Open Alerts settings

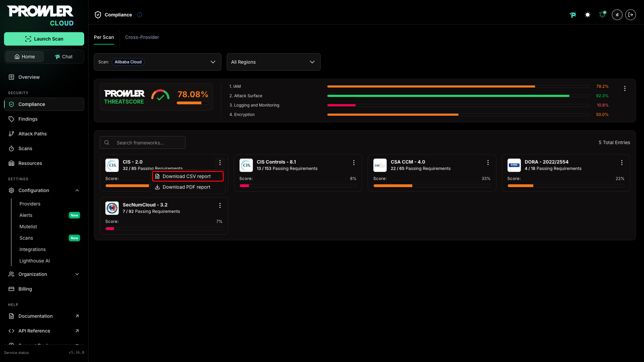pyautogui.click(x=26, y=215)
